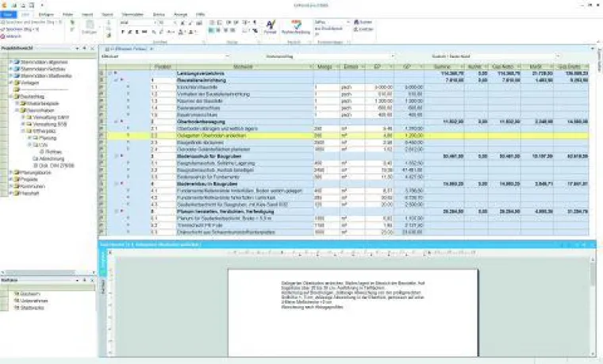Image resolution: width=603 pixels, height=364 pixels.
Task: Collapse the Baustelleneinrichtung group row
Action: pos(117,80)
